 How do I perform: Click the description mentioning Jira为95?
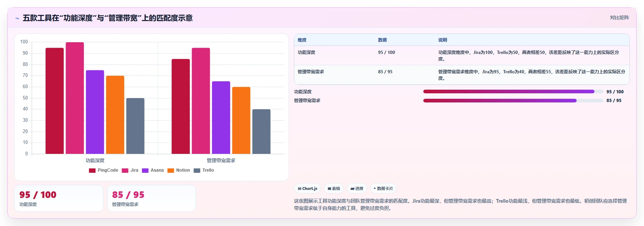point(531,75)
